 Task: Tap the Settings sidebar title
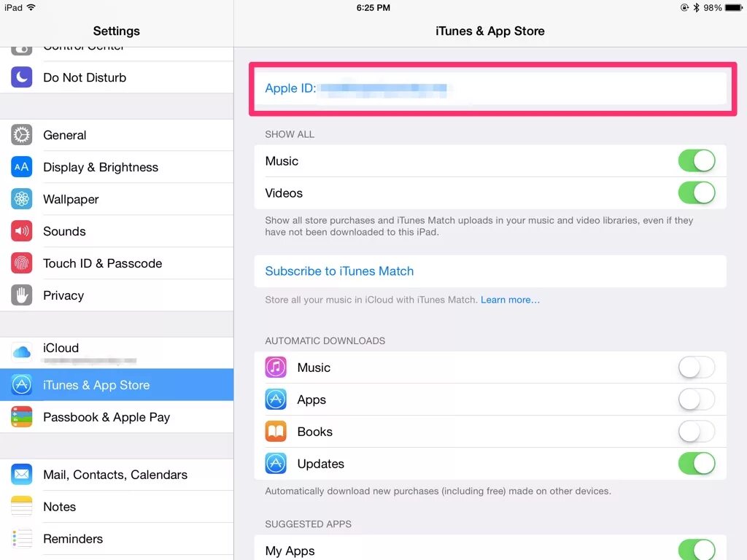coord(116,31)
